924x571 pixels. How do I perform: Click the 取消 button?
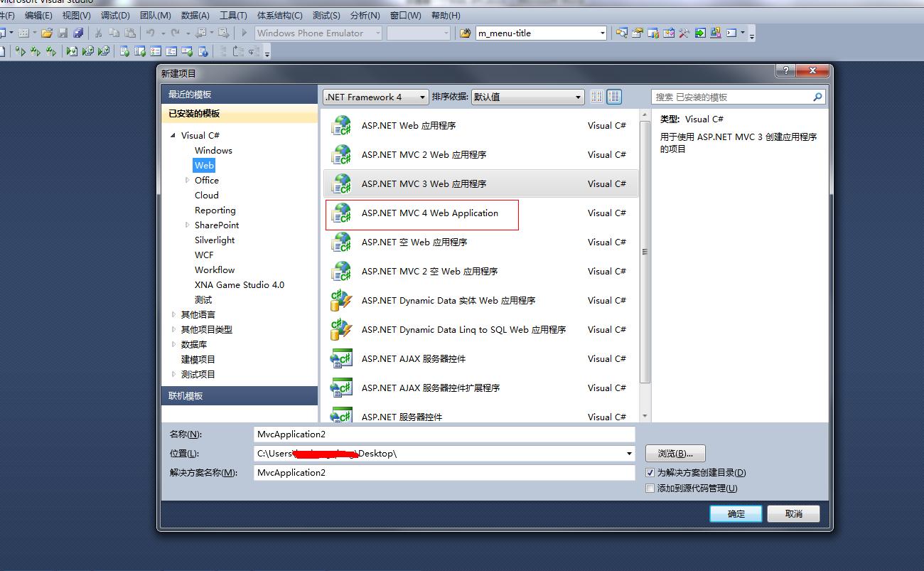pos(794,514)
